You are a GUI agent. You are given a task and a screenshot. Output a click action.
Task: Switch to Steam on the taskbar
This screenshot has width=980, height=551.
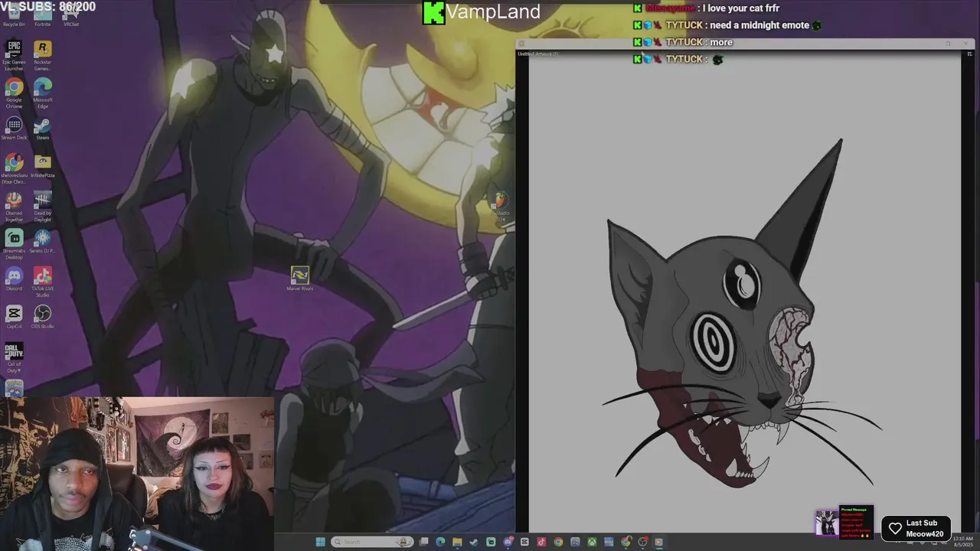coord(474,542)
